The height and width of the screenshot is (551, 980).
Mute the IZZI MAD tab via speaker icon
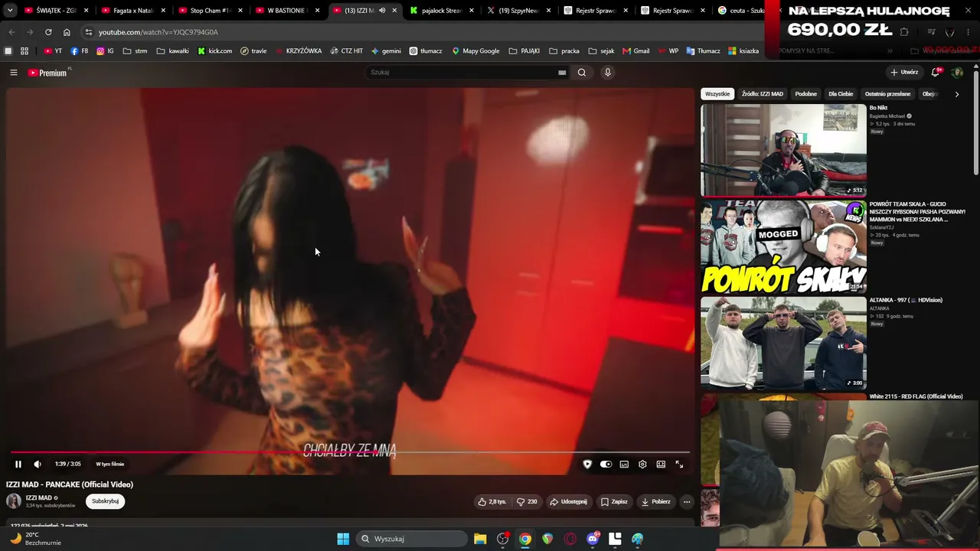[382, 11]
